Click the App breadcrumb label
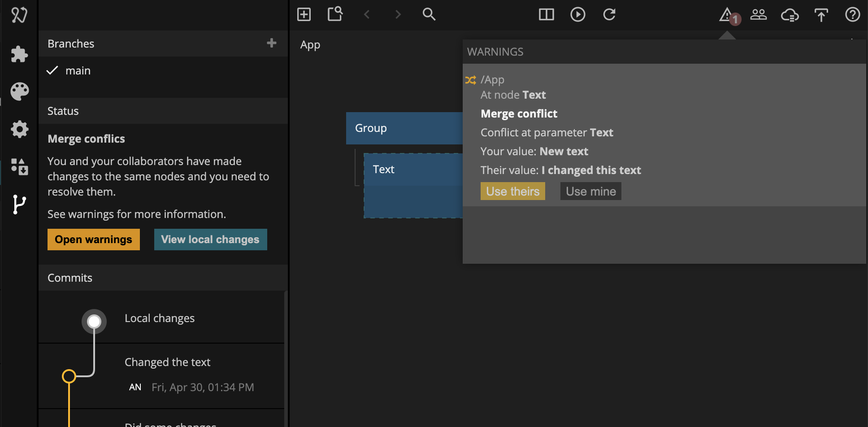 pyautogui.click(x=310, y=45)
